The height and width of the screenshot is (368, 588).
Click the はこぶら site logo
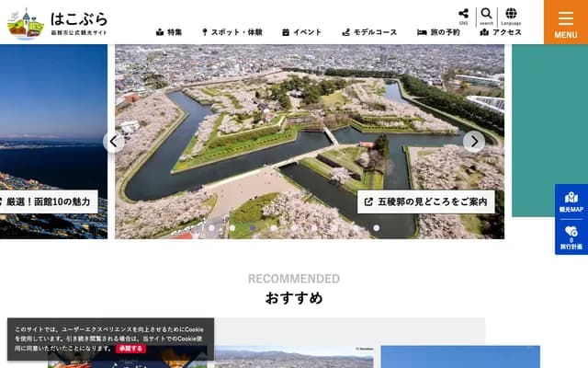57,23
